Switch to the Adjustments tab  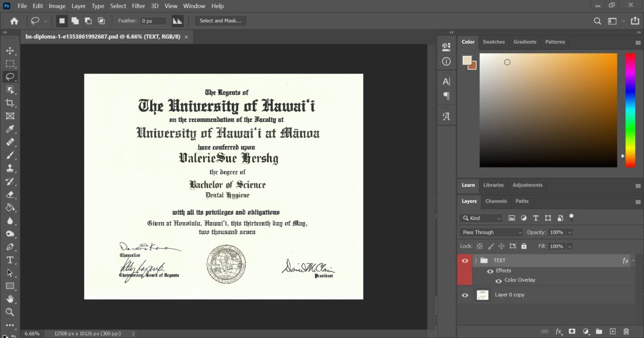pyautogui.click(x=527, y=185)
